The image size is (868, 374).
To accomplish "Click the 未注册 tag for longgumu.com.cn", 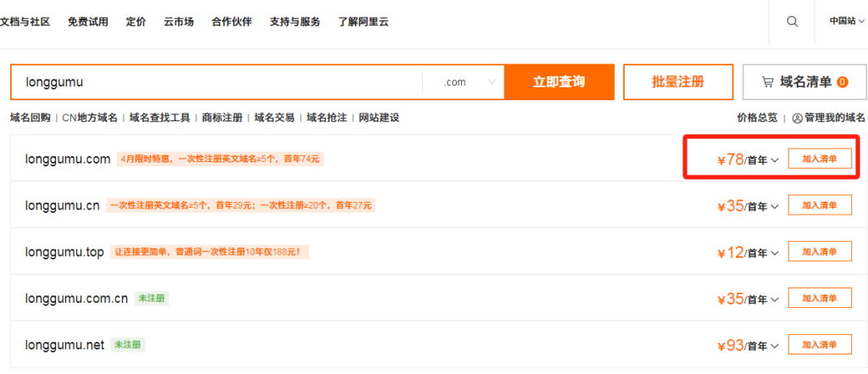I will (152, 299).
